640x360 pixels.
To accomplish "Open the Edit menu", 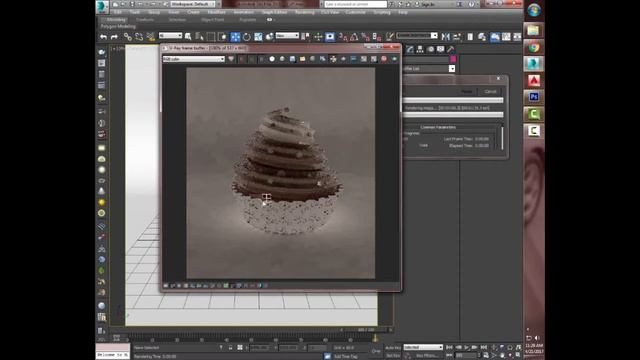I will tap(118, 12).
